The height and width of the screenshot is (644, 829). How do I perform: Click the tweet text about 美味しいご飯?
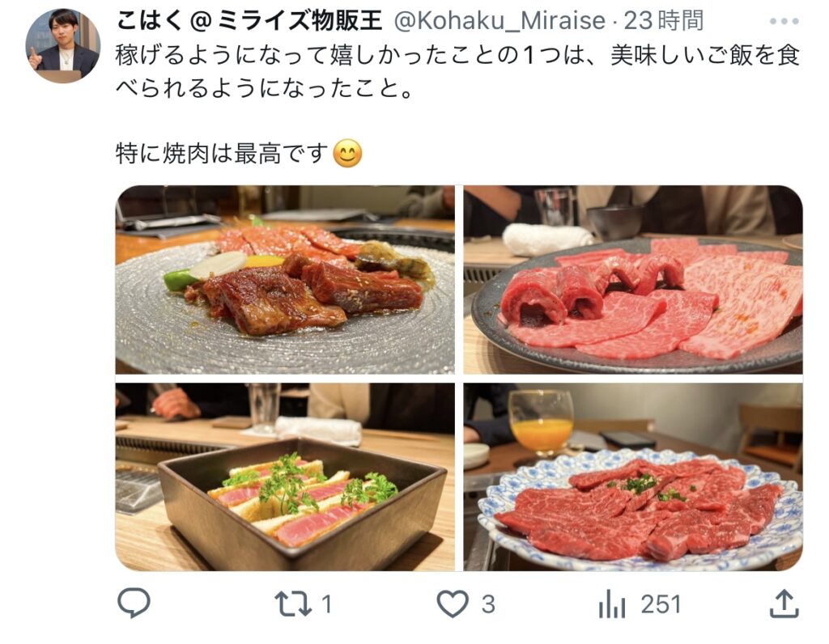(x=458, y=72)
